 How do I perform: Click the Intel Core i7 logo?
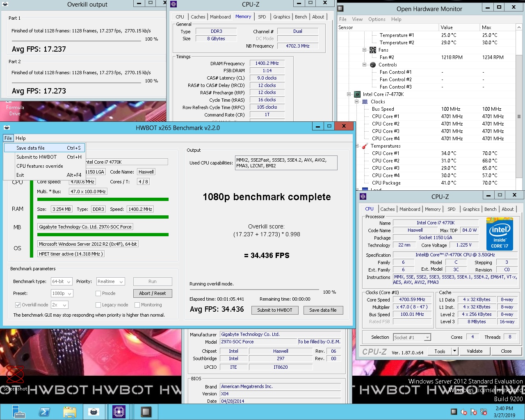click(x=500, y=234)
